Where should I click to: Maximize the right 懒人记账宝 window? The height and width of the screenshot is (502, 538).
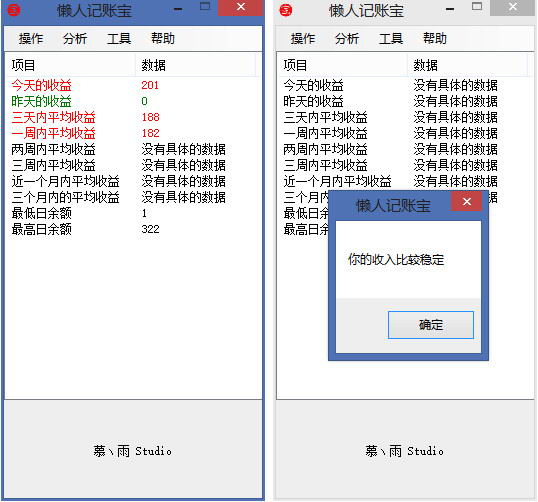477,7
